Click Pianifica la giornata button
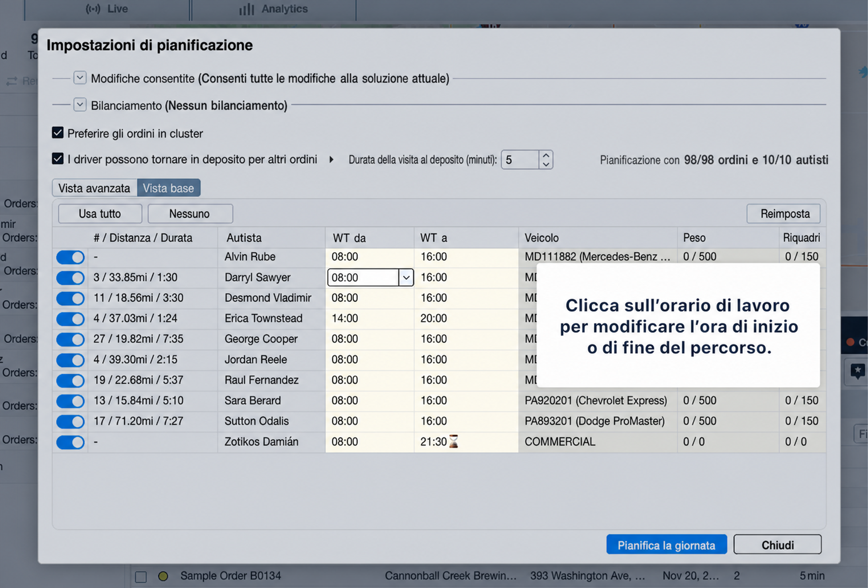This screenshot has height=588, width=868. point(667,545)
